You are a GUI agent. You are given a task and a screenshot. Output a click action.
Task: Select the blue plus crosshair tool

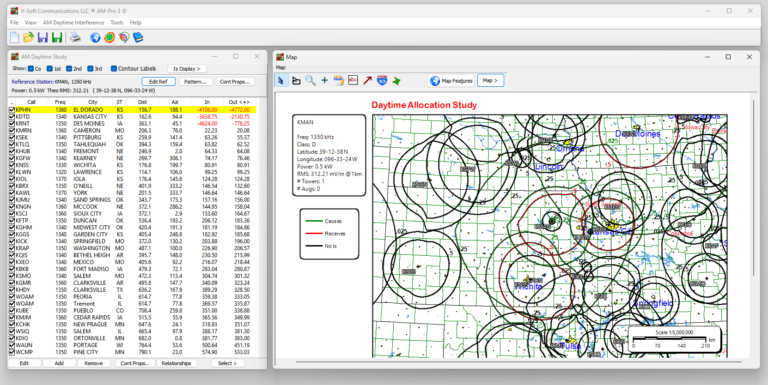[324, 80]
